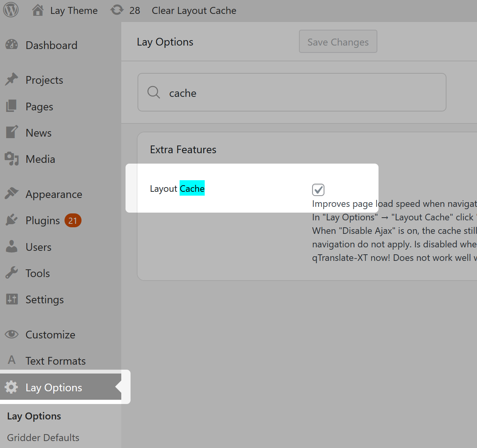Open the Pages menu
The height and width of the screenshot is (448, 477).
39,107
